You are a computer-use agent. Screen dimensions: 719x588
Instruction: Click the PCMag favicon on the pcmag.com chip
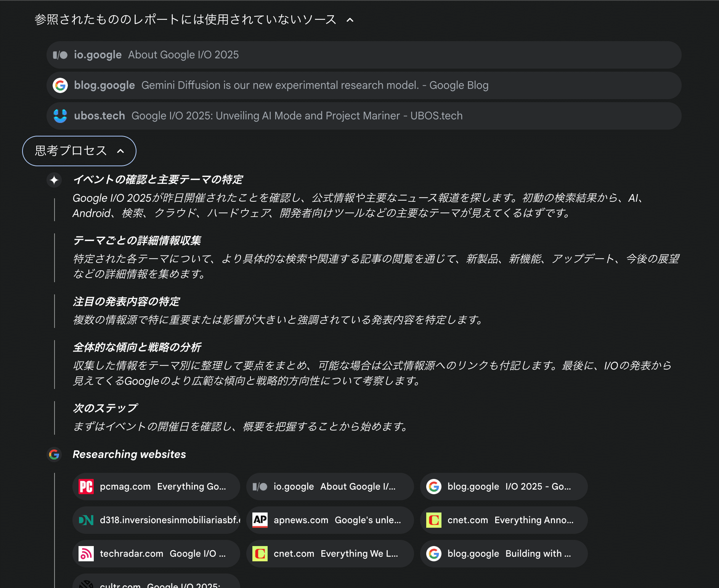pyautogui.click(x=86, y=487)
